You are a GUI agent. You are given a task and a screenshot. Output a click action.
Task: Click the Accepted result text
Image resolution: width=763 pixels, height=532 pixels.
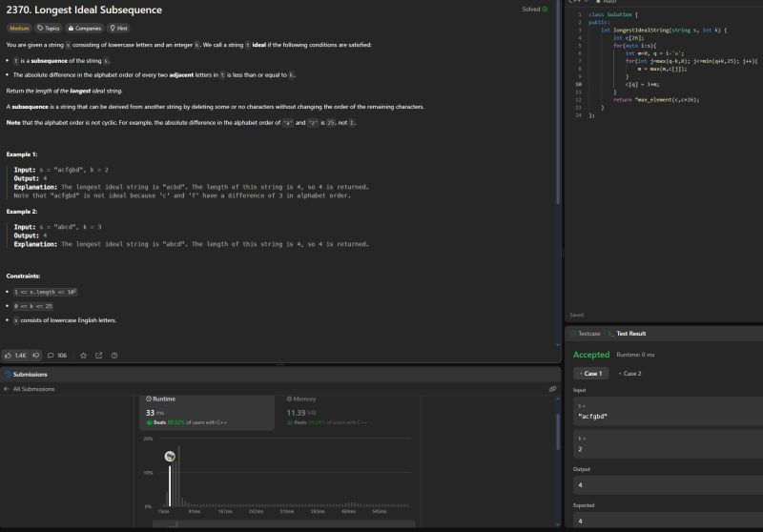click(591, 355)
